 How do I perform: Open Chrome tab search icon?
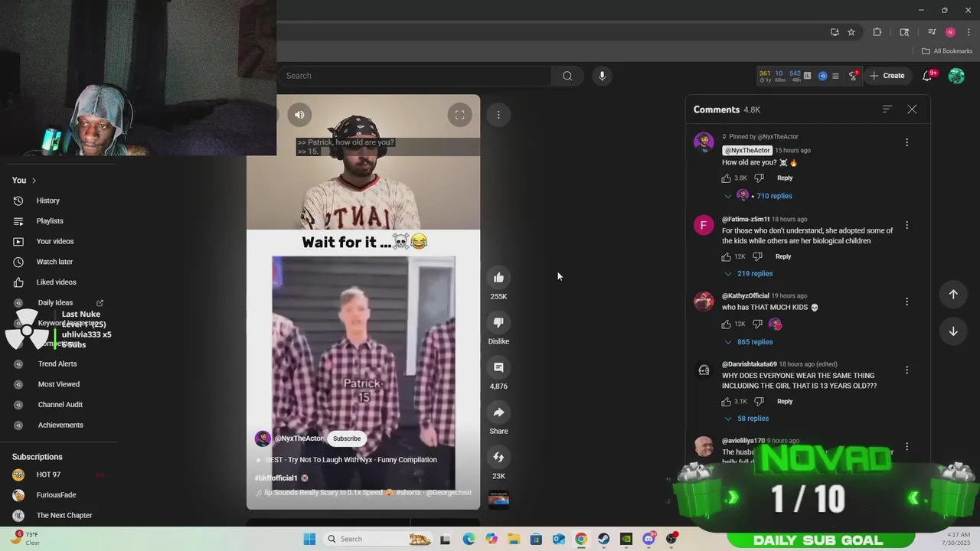904,32
